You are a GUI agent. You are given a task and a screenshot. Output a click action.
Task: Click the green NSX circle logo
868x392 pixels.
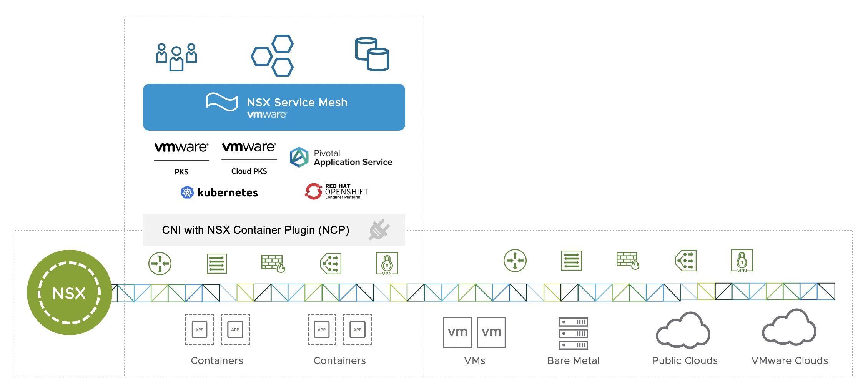pyautogui.click(x=69, y=292)
